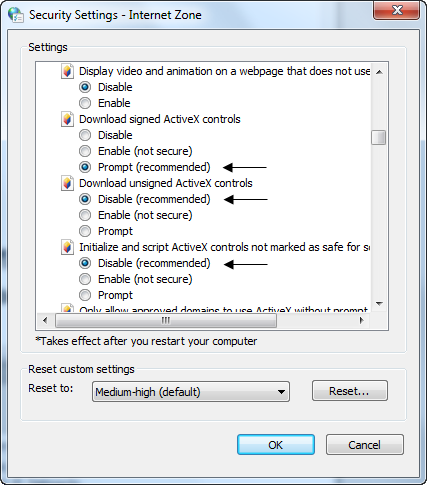This screenshot has height=485, width=427.
Task: Click the icon beside Display video and animation
Action: (67, 71)
